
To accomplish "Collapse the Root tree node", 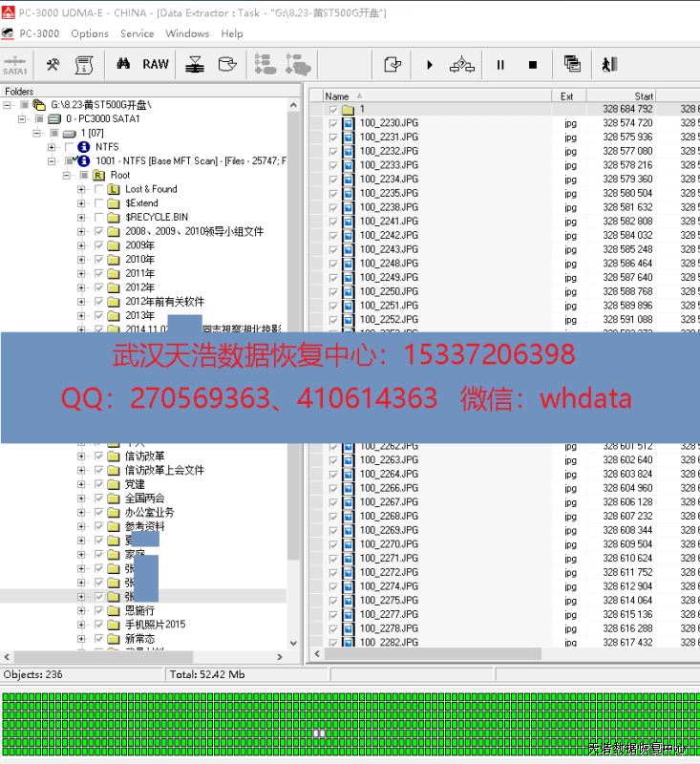I will coord(67,176).
